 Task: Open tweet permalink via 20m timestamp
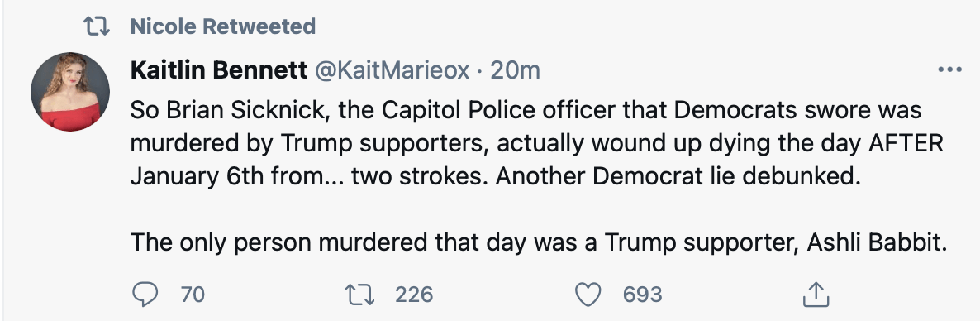[x=515, y=70]
